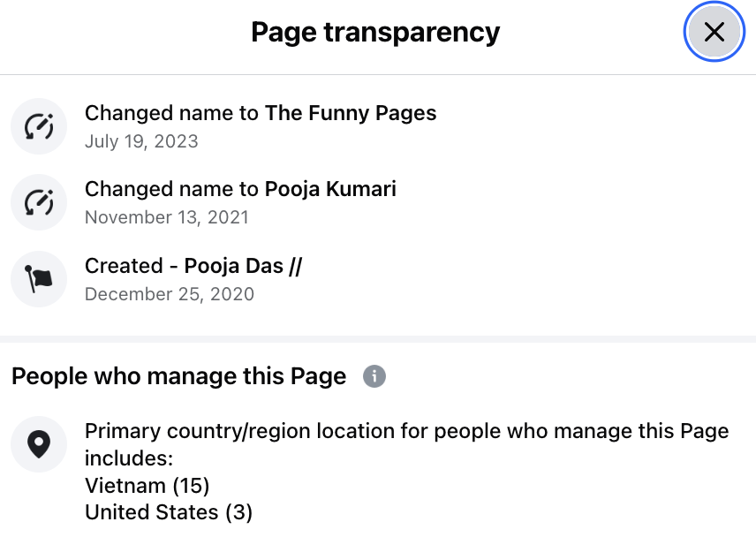Screen dimensions: 756x537
Task: Close the Page transparency dialog
Action: (x=714, y=33)
